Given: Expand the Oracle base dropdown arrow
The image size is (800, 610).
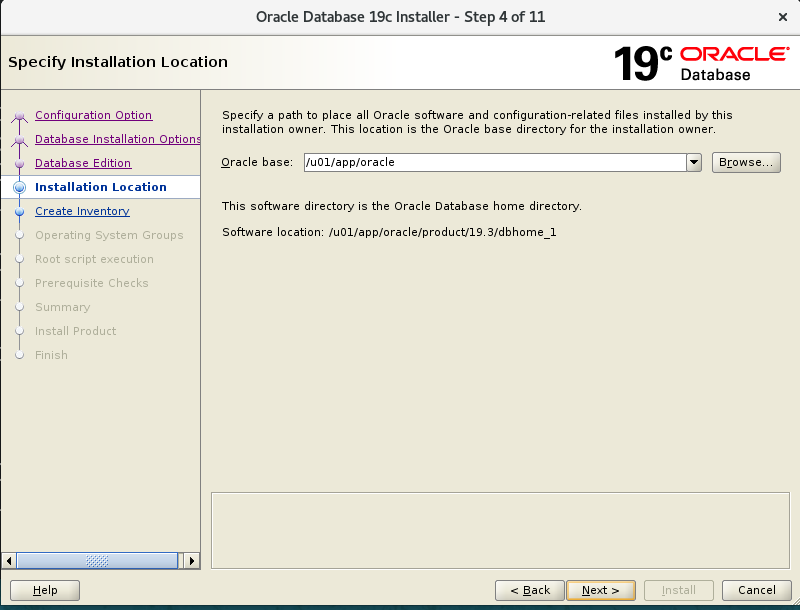Looking at the screenshot, I should pyautogui.click(x=694, y=163).
